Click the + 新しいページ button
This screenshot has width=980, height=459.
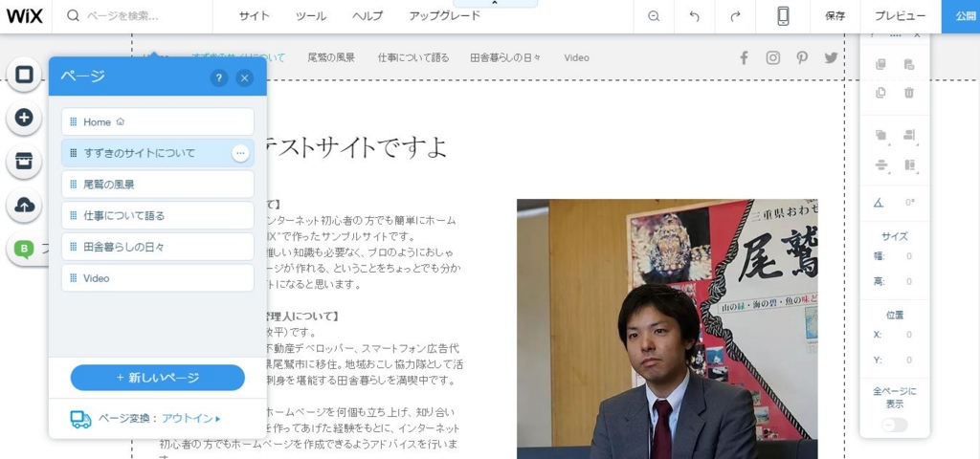[158, 378]
